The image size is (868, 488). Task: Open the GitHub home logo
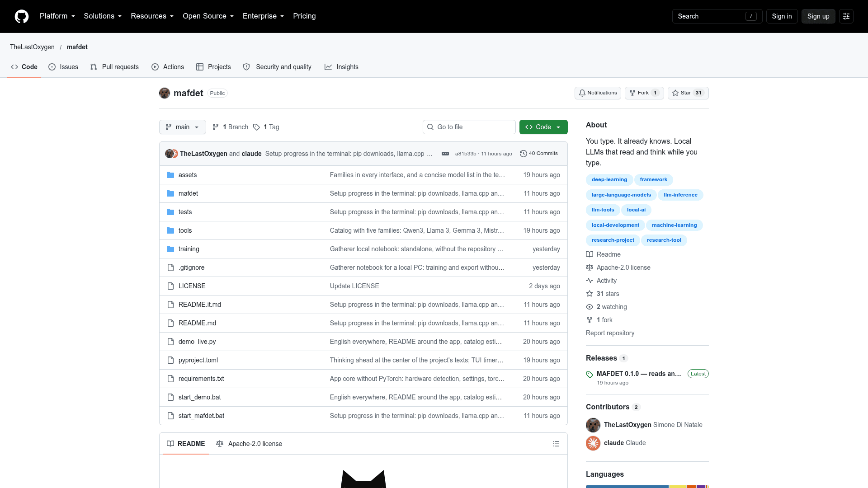(22, 16)
